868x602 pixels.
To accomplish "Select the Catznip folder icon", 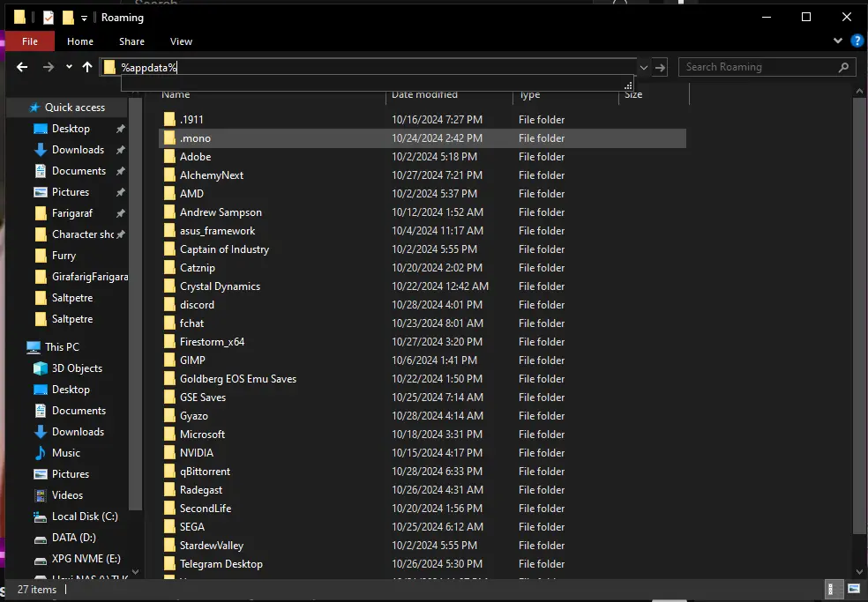I will tap(169, 268).
